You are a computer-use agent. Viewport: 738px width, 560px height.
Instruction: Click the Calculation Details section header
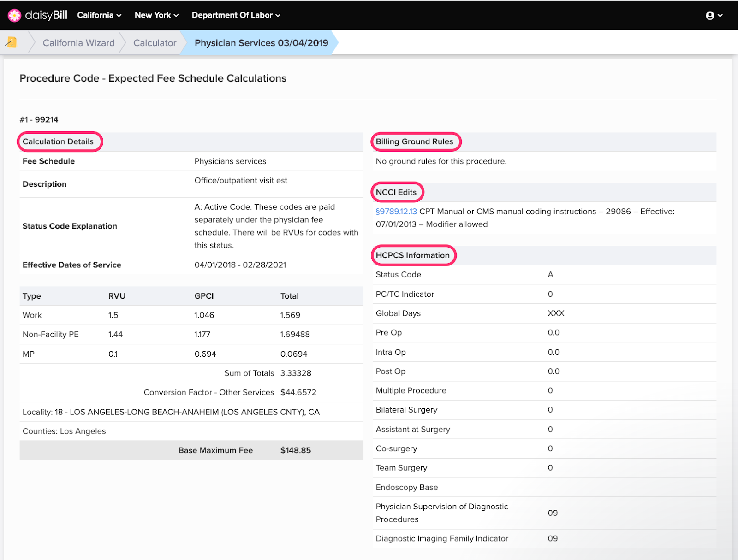pos(58,141)
